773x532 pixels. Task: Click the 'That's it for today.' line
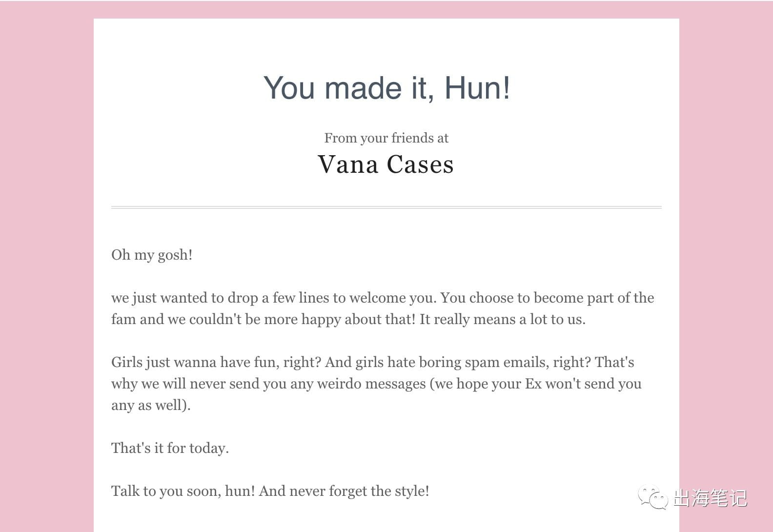[170, 448]
